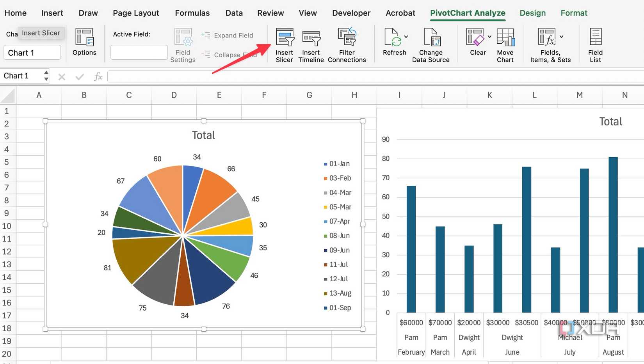The width and height of the screenshot is (644, 364).
Task: Click the Collapse Field button
Action: pos(229,55)
